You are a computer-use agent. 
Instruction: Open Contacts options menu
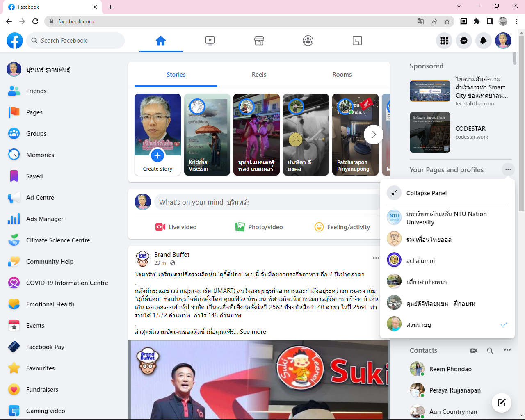[x=507, y=350]
